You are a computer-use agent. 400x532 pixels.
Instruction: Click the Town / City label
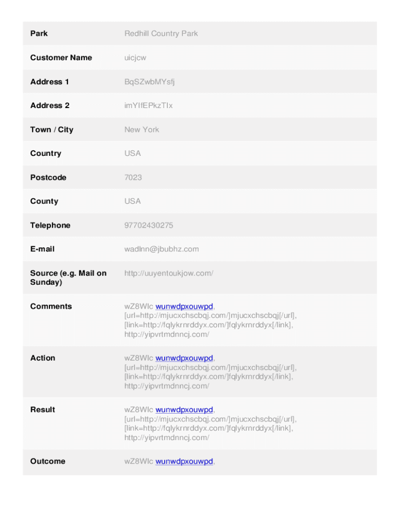(51, 129)
